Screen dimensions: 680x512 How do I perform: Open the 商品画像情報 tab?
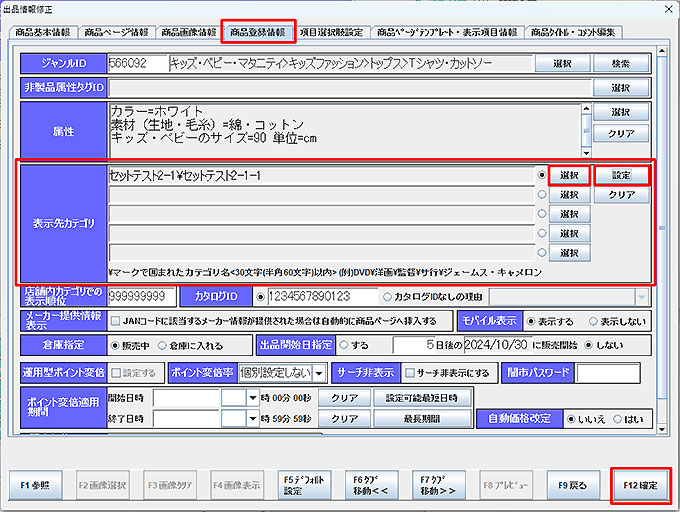tap(187, 32)
